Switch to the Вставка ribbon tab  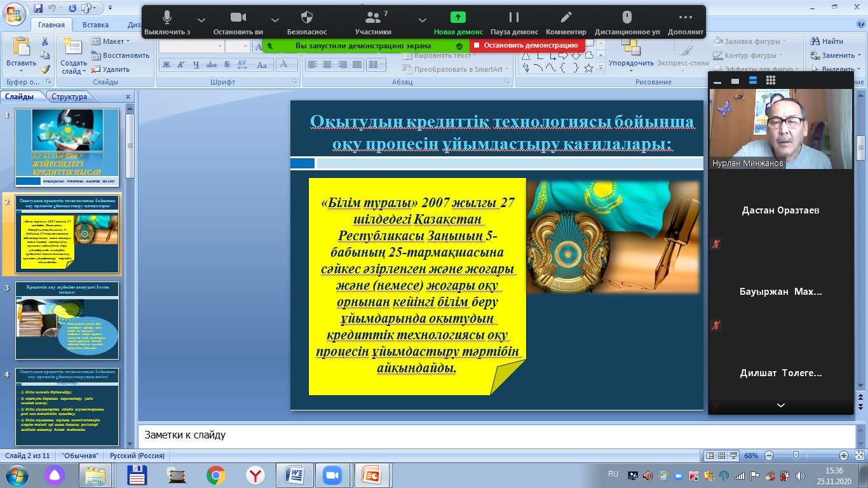[x=95, y=25]
